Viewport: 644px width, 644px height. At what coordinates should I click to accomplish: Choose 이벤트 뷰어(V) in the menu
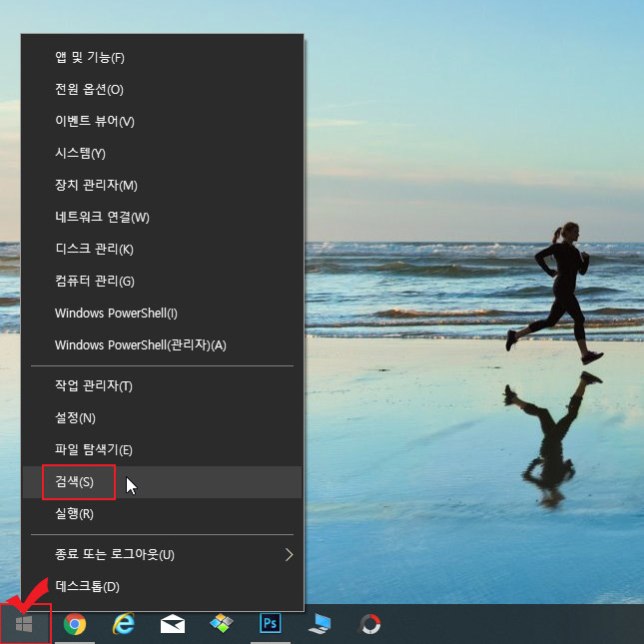(x=162, y=121)
